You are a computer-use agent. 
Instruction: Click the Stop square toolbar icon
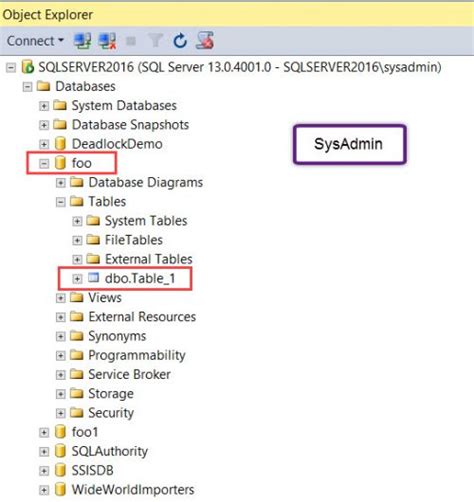[131, 41]
